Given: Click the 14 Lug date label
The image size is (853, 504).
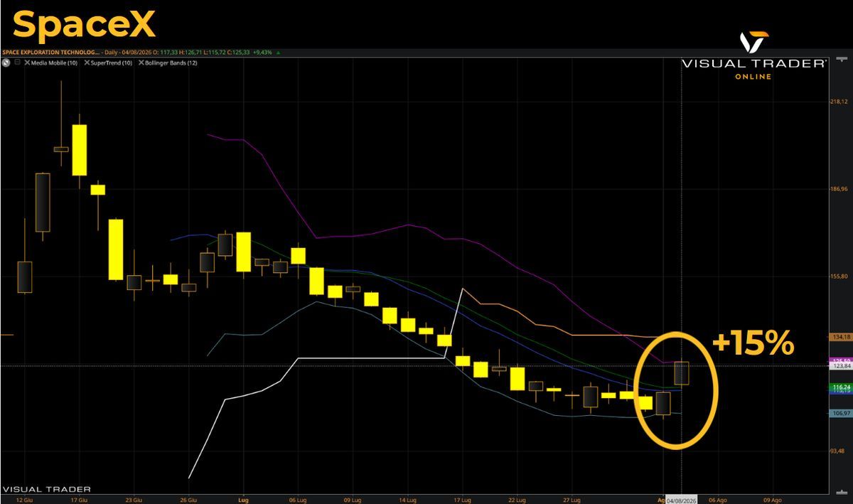Looking at the screenshot, I should tap(407, 499).
